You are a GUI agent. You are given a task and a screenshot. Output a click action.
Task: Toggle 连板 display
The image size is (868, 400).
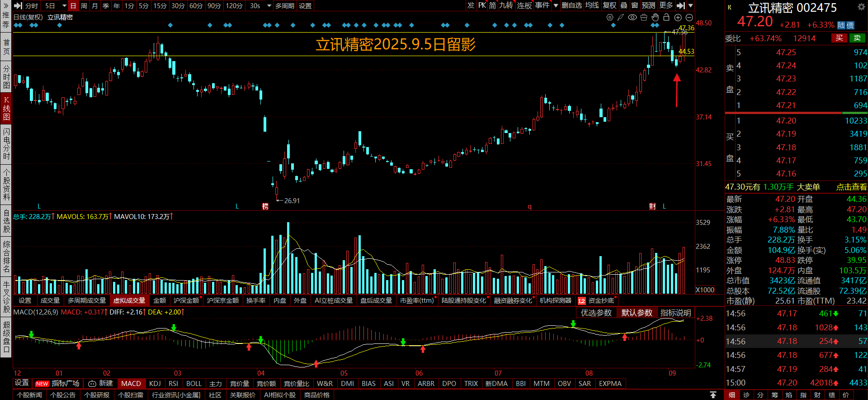click(524, 5)
